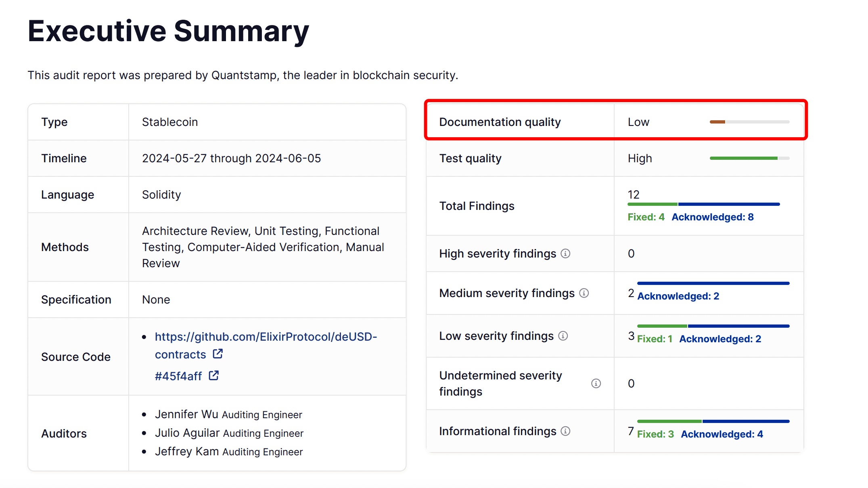Click the High severity findings value 0
The height and width of the screenshot is (488, 868).
coord(631,253)
